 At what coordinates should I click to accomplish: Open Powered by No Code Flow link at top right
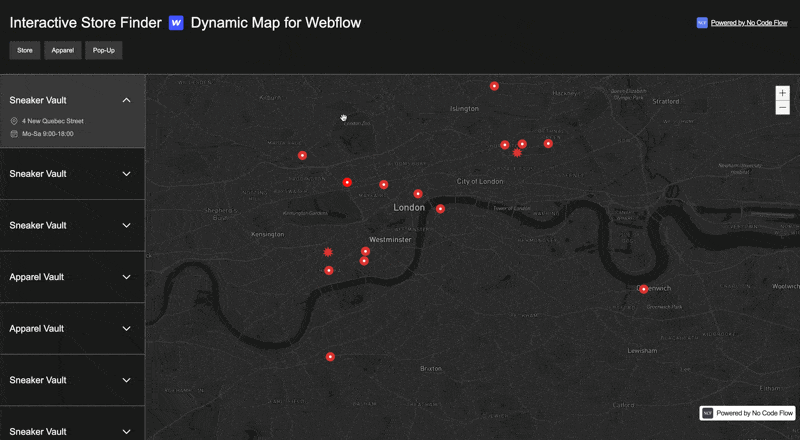click(x=748, y=22)
